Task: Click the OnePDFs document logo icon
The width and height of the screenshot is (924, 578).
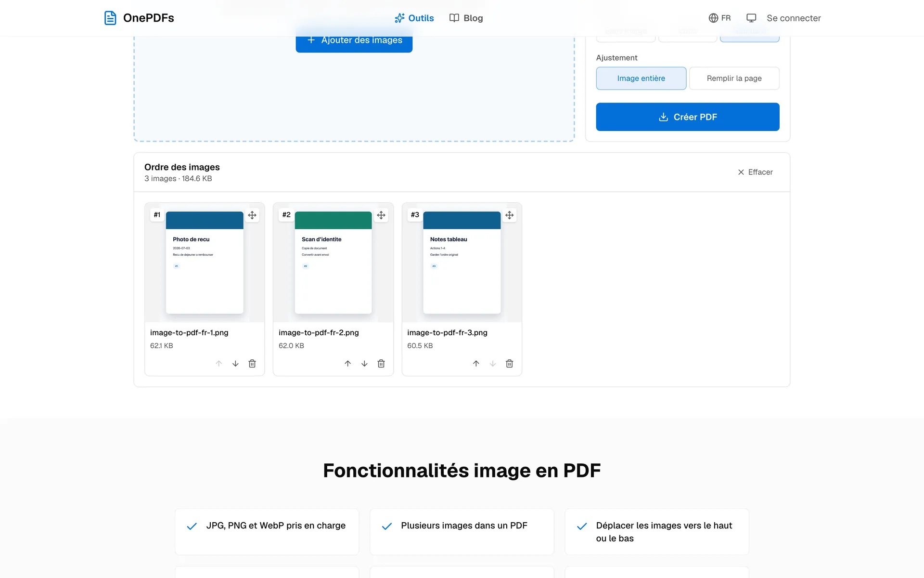Action: click(x=110, y=18)
